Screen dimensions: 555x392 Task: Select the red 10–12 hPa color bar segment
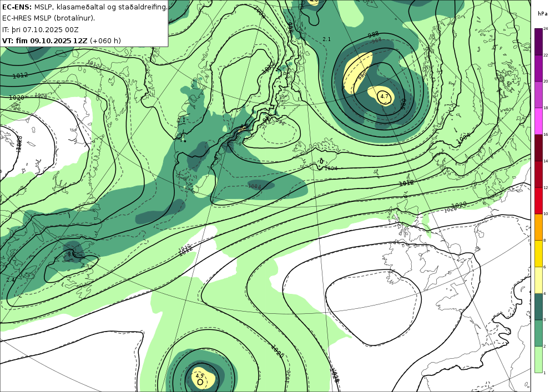[x=538, y=200]
